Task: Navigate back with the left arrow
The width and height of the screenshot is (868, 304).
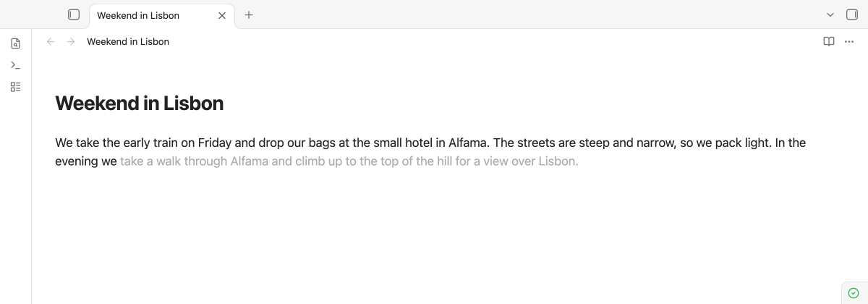Action: tap(51, 41)
